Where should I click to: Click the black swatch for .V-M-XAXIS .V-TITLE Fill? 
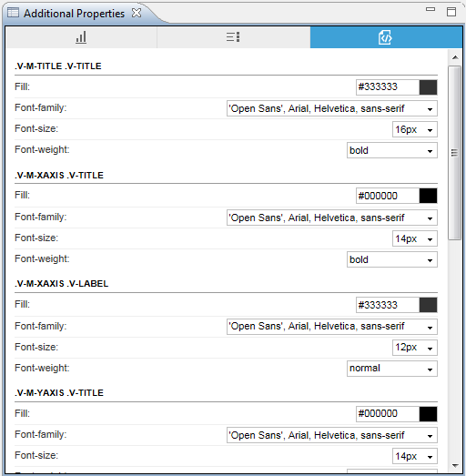coord(428,196)
